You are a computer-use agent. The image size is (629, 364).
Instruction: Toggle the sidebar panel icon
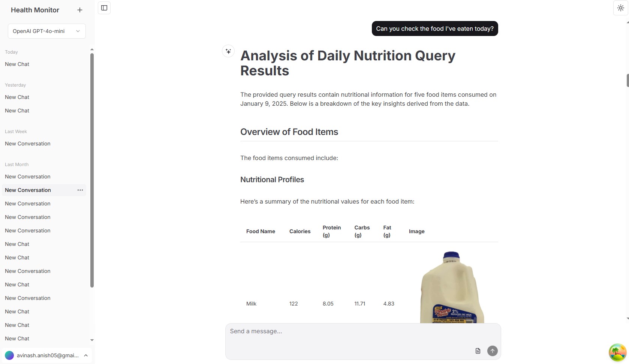104,8
